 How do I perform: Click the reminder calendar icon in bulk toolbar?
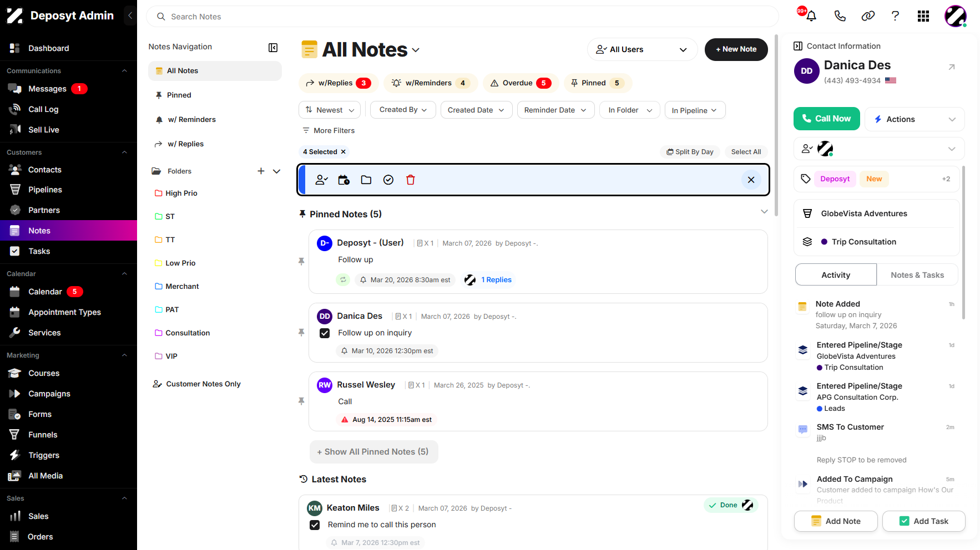[x=343, y=180]
